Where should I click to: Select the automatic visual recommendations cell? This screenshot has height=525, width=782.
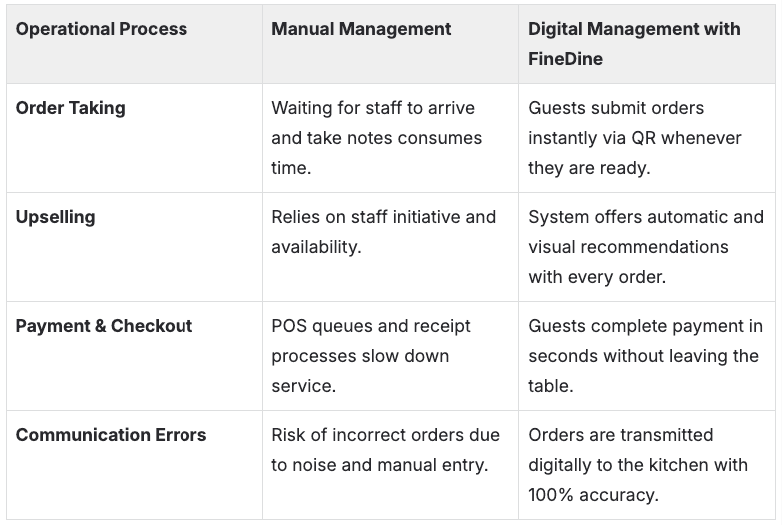(645, 247)
